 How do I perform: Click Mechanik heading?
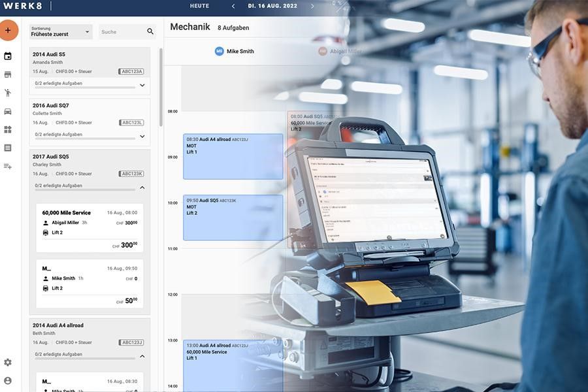(190, 27)
